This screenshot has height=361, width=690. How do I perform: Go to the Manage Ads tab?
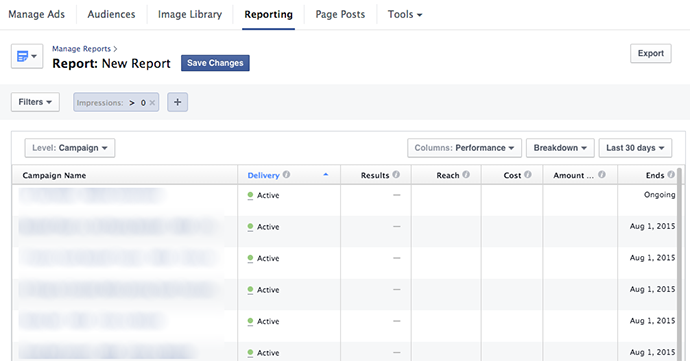pyautogui.click(x=37, y=15)
